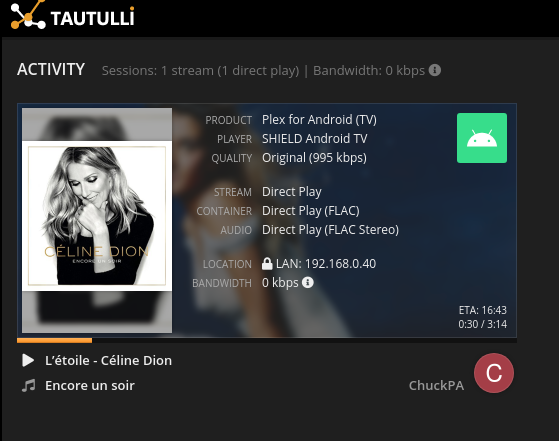Click the SHIELD Android TV player name
The height and width of the screenshot is (441, 559).
click(315, 139)
